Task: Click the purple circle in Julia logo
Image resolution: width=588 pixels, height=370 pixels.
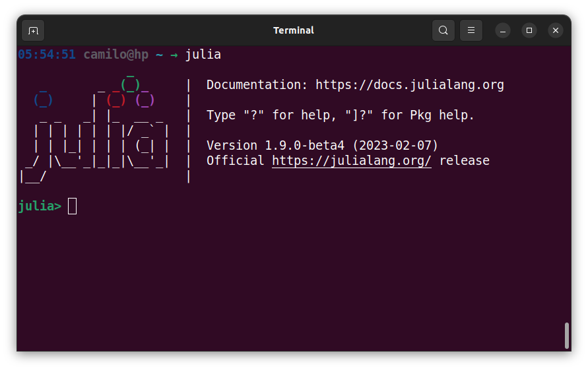Action: coord(145,100)
